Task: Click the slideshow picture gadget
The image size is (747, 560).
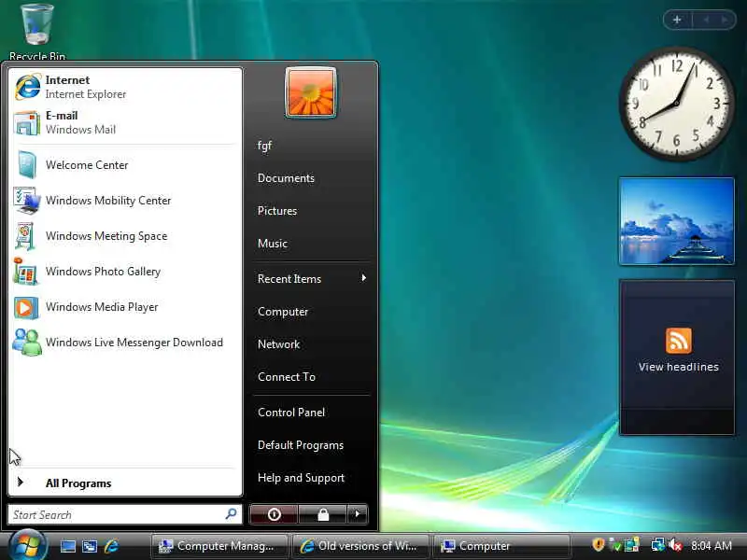Action: coord(676,221)
